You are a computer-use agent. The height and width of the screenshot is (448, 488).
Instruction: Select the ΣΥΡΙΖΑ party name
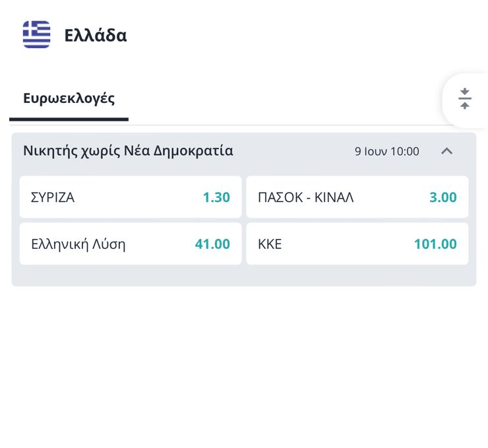[53, 197]
